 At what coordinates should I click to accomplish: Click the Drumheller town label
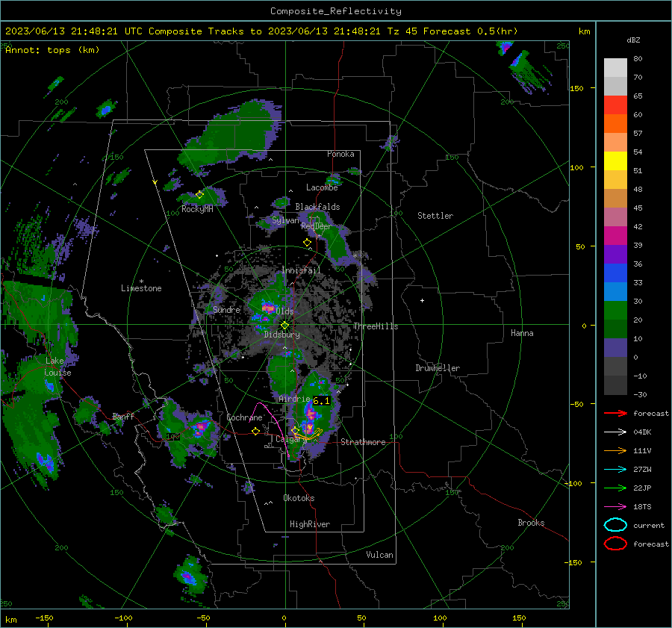click(438, 368)
